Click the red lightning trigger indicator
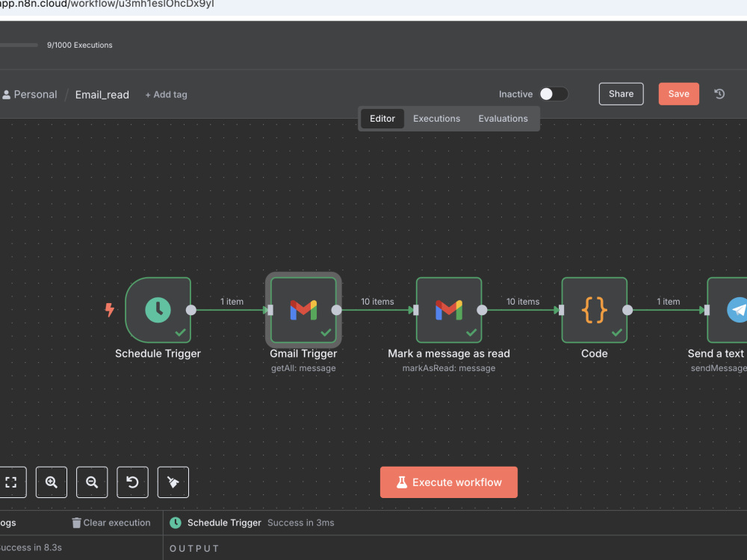This screenshot has width=747, height=560. click(x=110, y=310)
